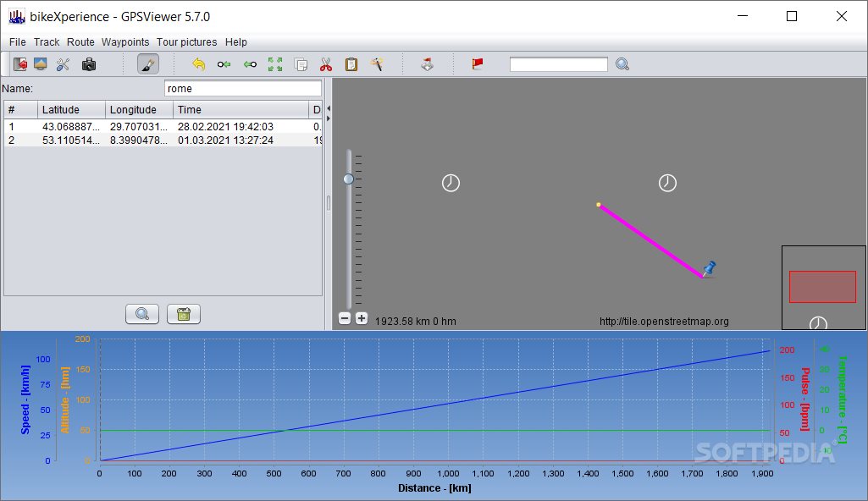
Task: Click the Pulse - [bpm] axis label
Action: pos(804,399)
